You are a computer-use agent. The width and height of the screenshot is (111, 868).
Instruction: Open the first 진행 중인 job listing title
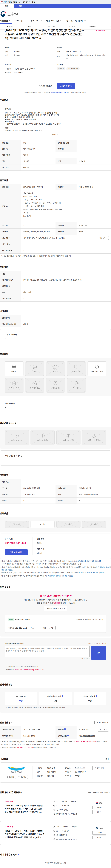[x=24, y=809]
